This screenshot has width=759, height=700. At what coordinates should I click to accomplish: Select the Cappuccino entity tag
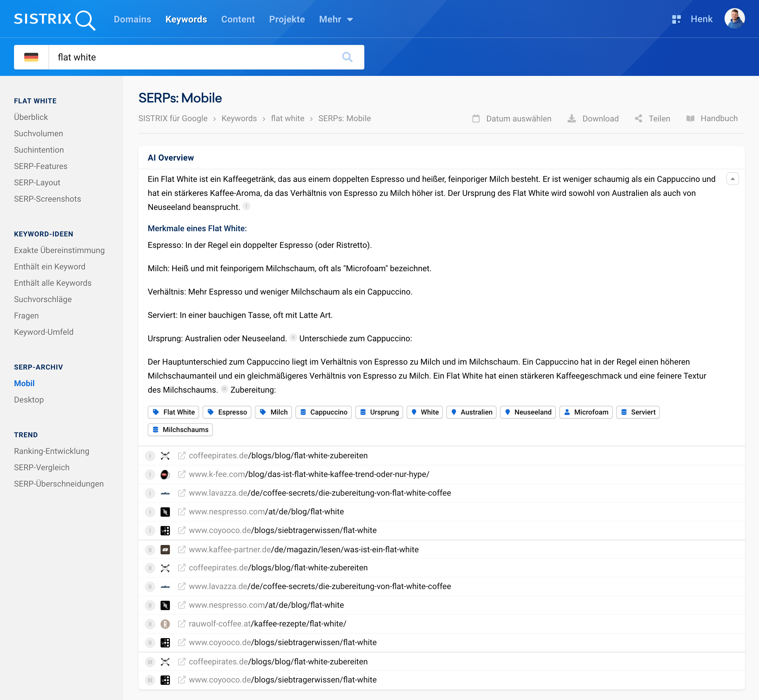tap(323, 412)
